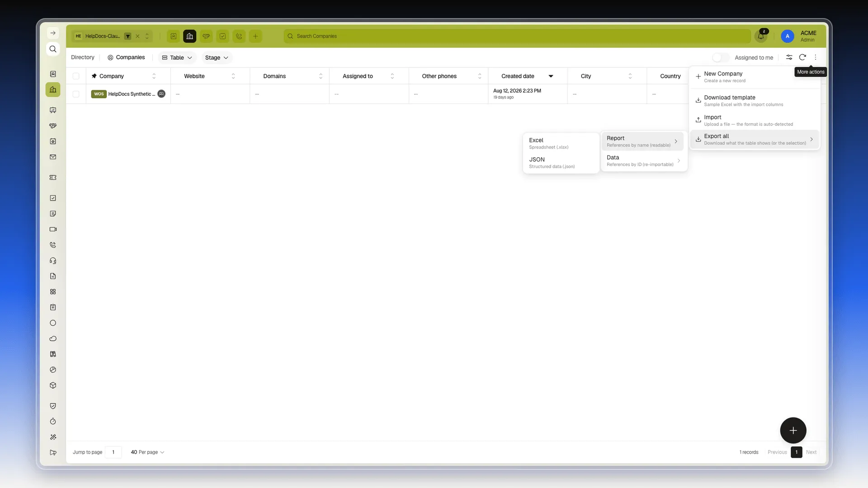Check the select-all checkbox in header
This screenshot has height=488, width=868.
(x=76, y=76)
